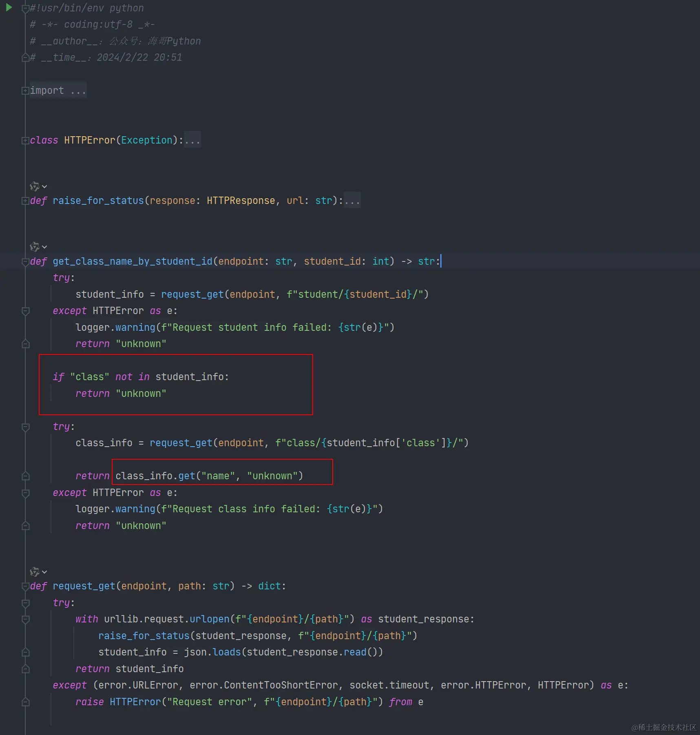Click the fold end marker beside the json.loads line

pyautogui.click(x=25, y=652)
